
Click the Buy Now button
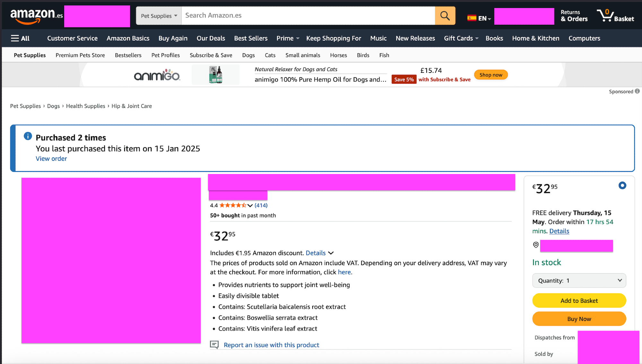[x=579, y=319]
